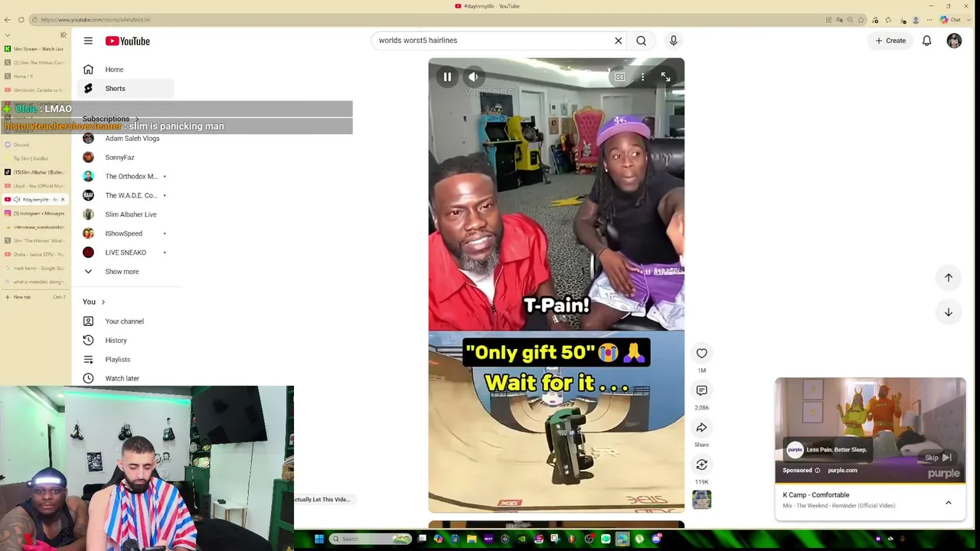Open Discord from the taskbar
The image size is (980, 551).
656,539
